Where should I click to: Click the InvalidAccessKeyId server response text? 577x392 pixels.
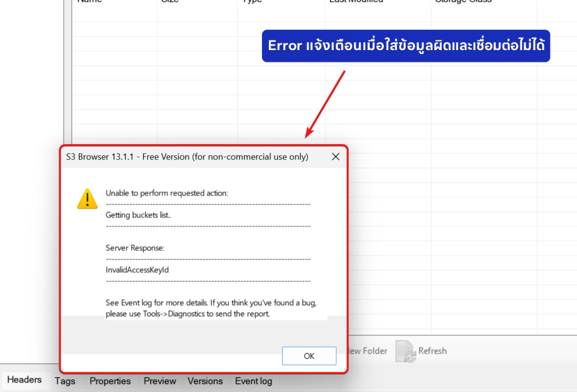137,270
